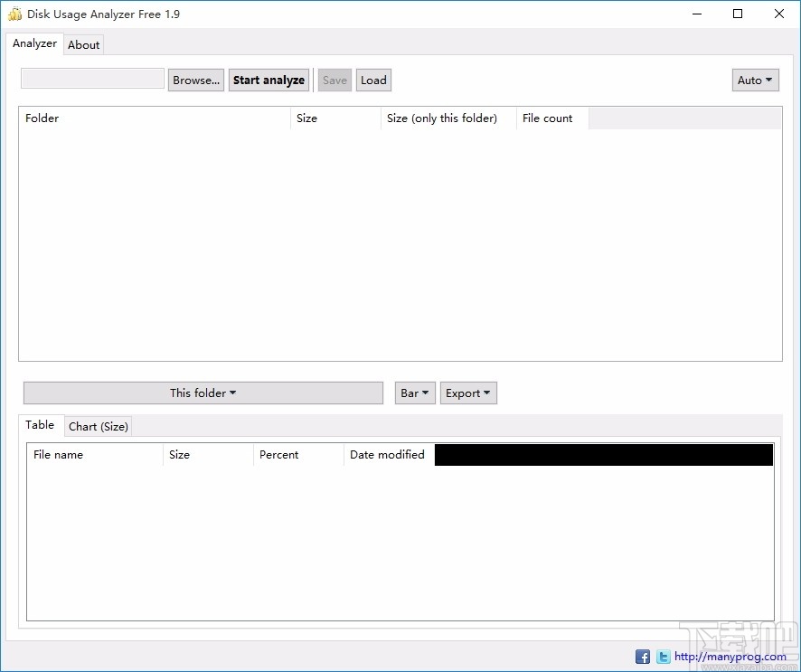Click inside the folder path input field
The width and height of the screenshot is (801, 672).
91,78
